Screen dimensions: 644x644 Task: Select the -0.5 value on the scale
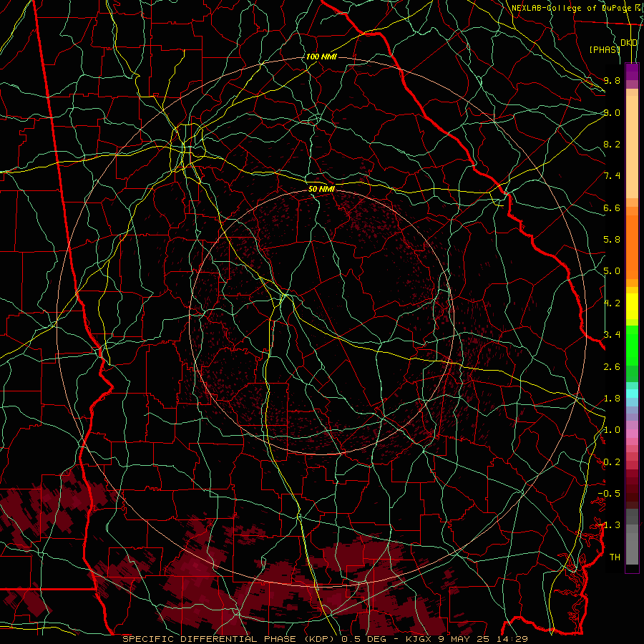click(609, 494)
